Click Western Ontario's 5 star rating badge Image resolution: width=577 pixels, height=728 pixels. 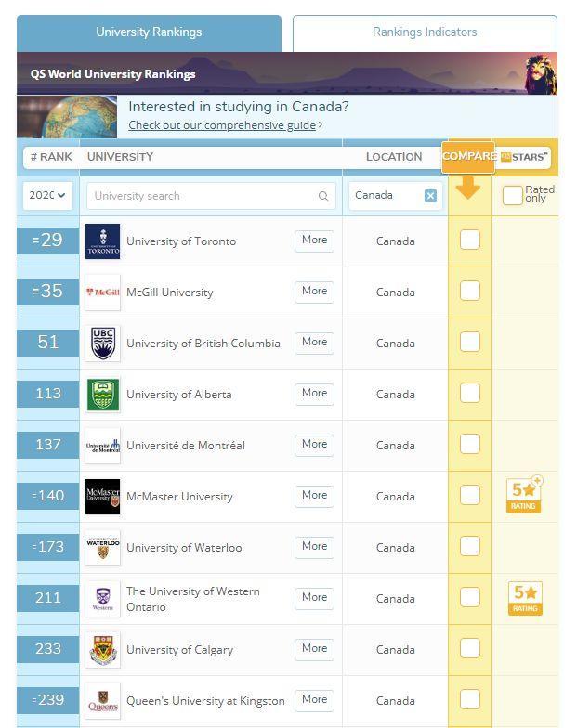pos(525,598)
